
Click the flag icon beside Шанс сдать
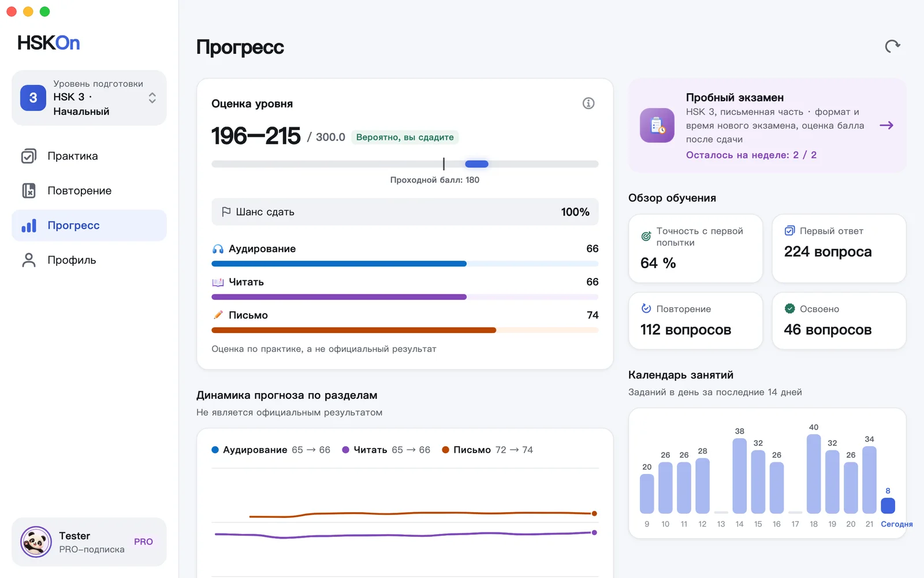[226, 212]
